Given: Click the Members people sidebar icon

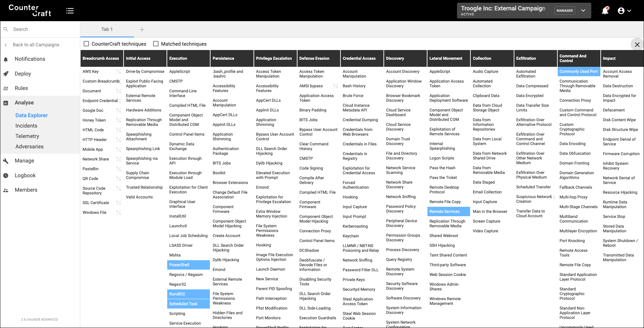Looking at the screenshot, I should [x=6, y=190].
